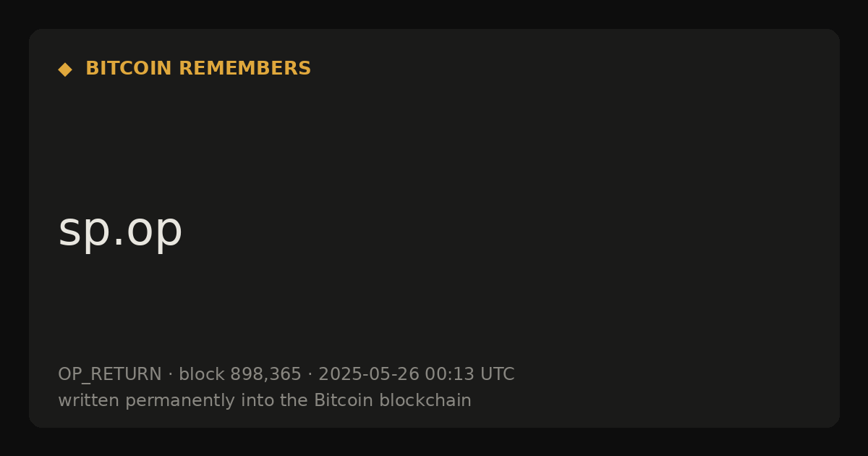
Task: Open block 898,365 reference
Action: click(240, 375)
